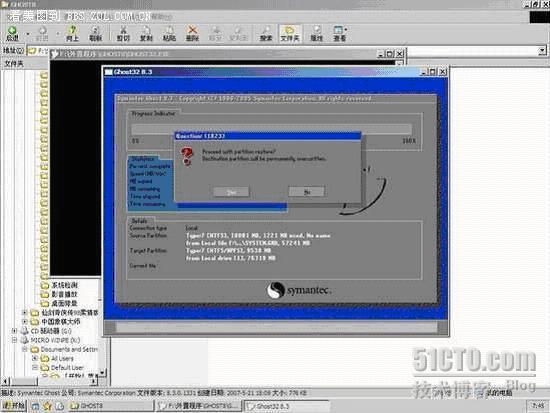Click the 100% progress label
550x413 pixels.
[x=409, y=141]
